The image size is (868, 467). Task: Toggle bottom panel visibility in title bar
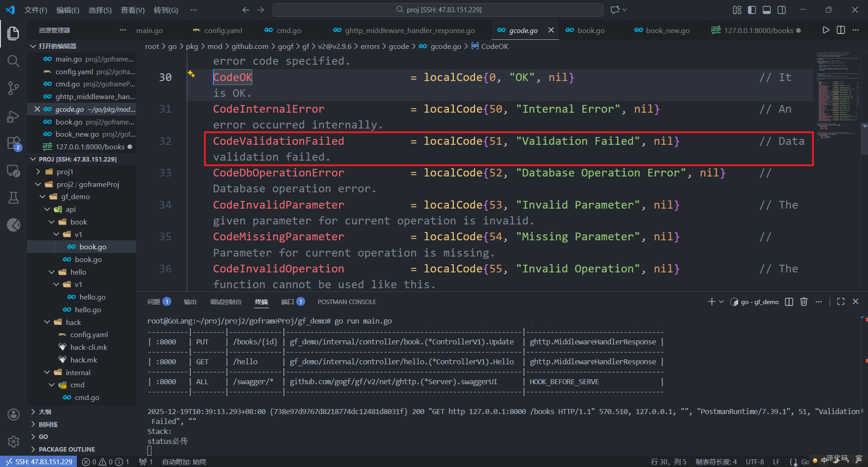(767, 10)
